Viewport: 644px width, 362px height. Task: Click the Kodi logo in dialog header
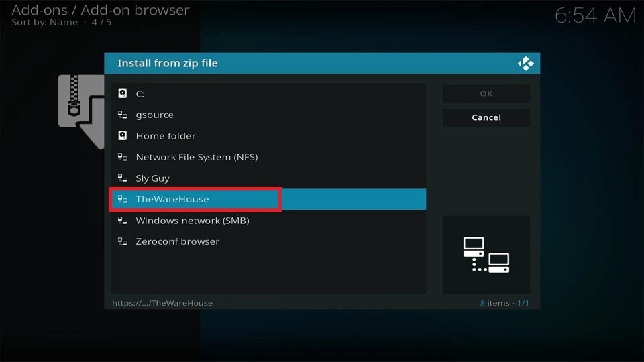click(x=526, y=64)
